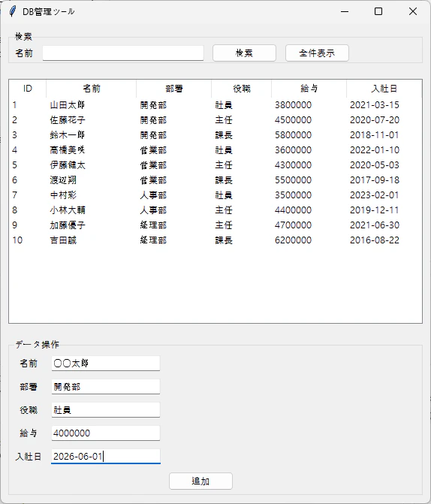Click the 給与 column header in table
Screen dimensions: 431x504
coord(309,89)
